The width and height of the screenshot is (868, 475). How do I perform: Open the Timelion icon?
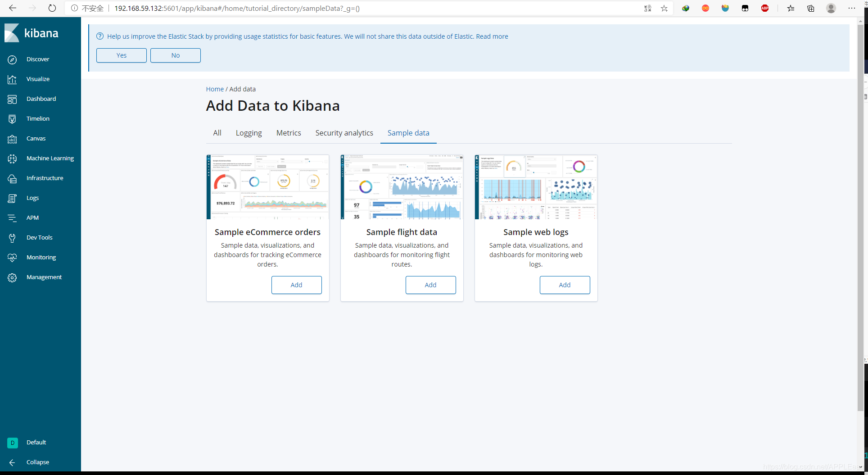pos(12,119)
